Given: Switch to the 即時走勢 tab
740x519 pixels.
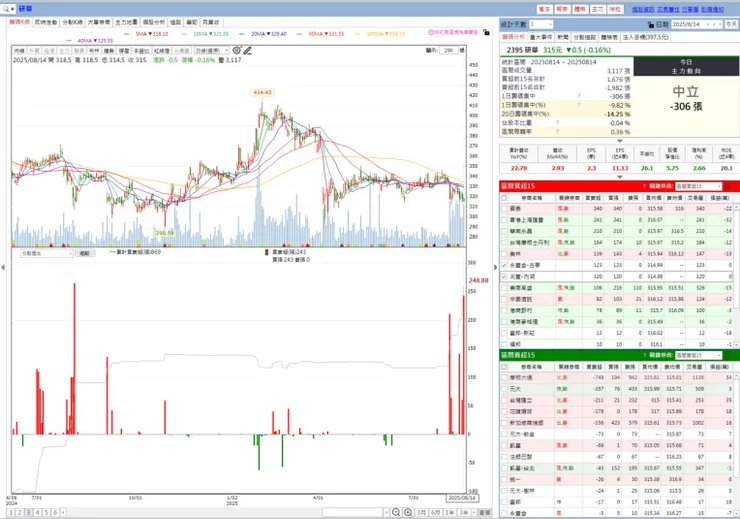Looking at the screenshot, I should [46, 22].
